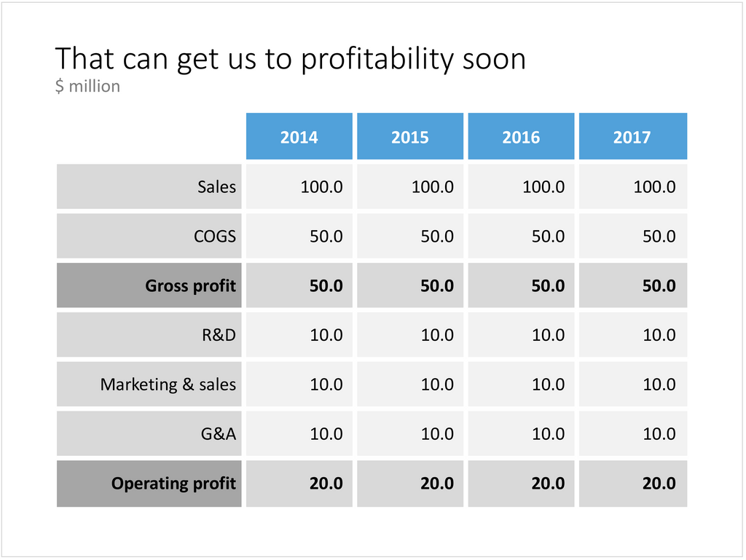Select the Sales row label

tap(149, 186)
